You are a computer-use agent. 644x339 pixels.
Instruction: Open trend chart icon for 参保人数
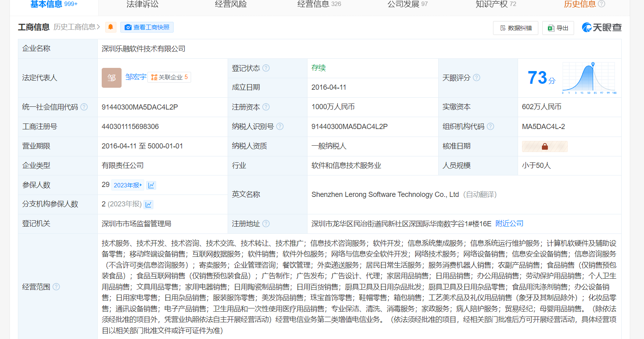pos(151,185)
